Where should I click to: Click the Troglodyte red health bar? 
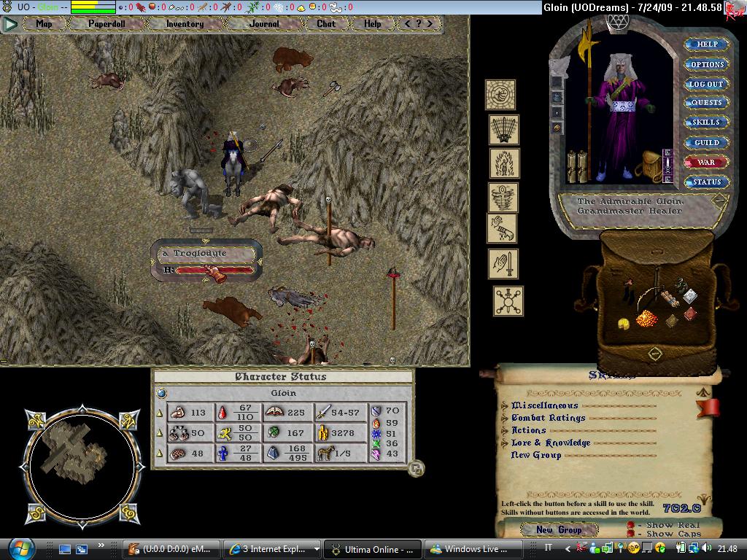pyautogui.click(x=216, y=271)
